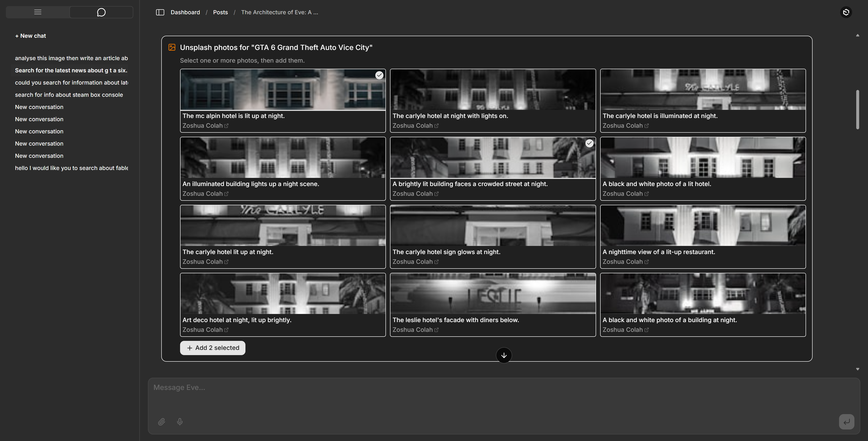Select 'The carlyle hotel is illuminated at night' photo
This screenshot has width=868, height=441.
pyautogui.click(x=703, y=101)
